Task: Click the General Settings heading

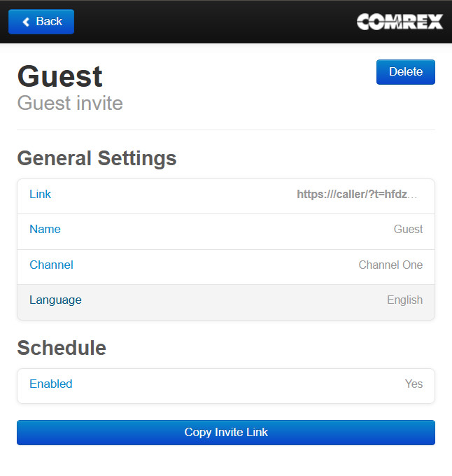Action: pos(97,158)
